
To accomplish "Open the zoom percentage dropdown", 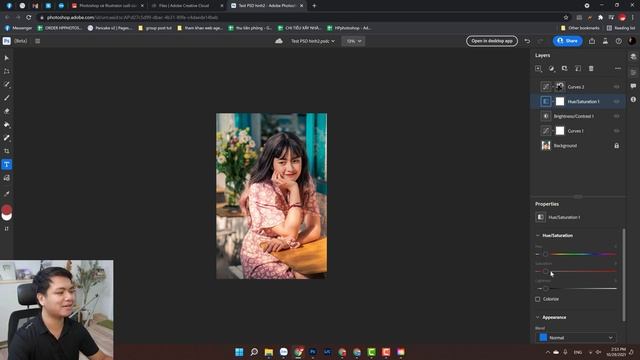I will 353,41.
